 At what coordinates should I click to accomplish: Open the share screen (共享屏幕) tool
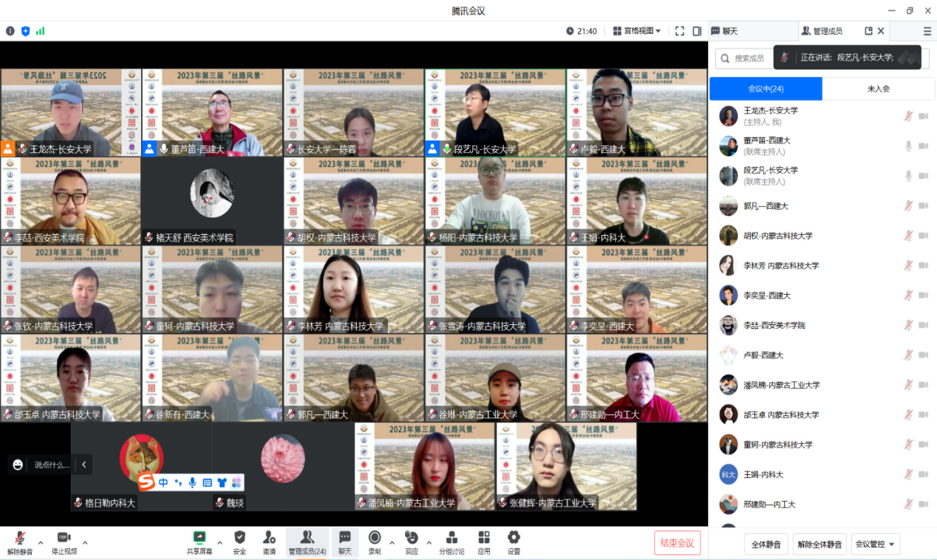click(199, 542)
